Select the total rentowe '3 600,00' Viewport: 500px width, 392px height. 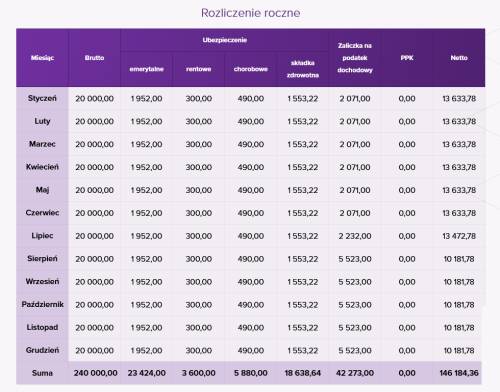[x=199, y=373]
